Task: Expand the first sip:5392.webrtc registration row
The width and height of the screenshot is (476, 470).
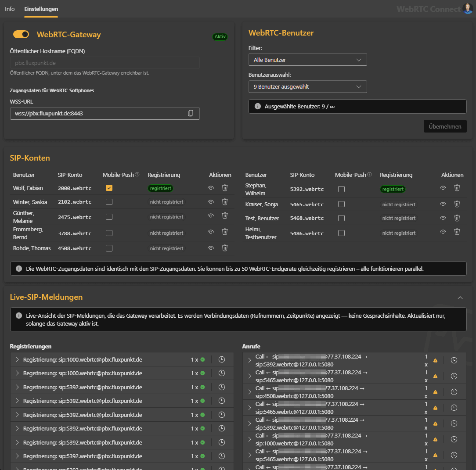Action: tap(17, 387)
